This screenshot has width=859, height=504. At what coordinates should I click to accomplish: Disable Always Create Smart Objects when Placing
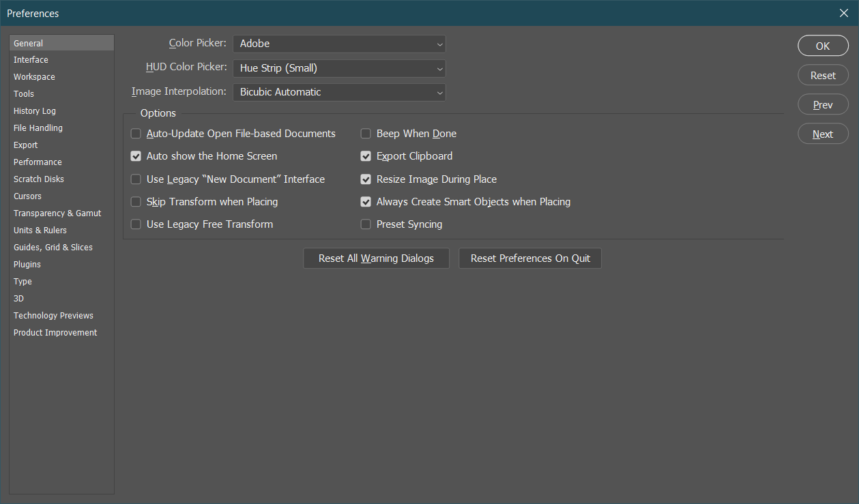click(x=366, y=201)
